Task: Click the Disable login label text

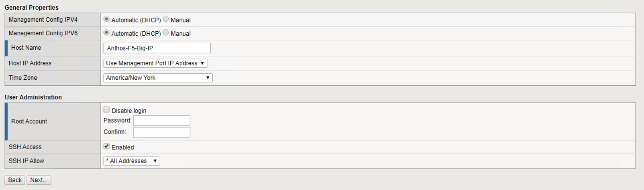Action: (x=129, y=111)
